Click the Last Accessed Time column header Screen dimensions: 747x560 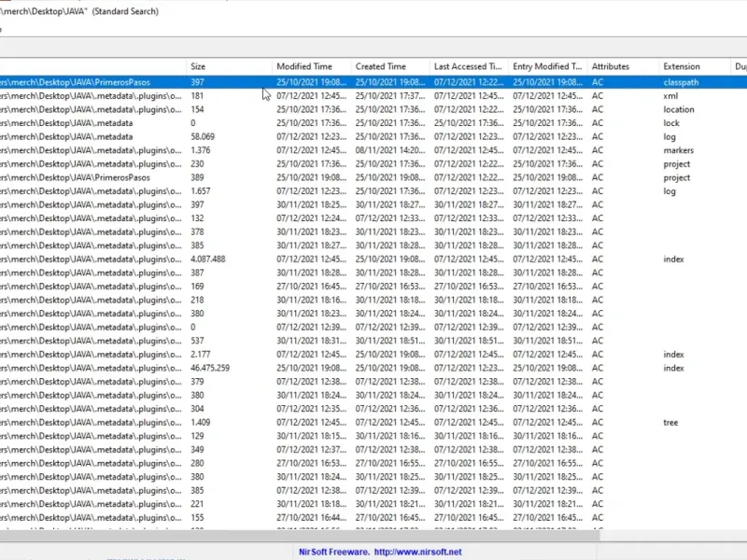click(x=469, y=66)
